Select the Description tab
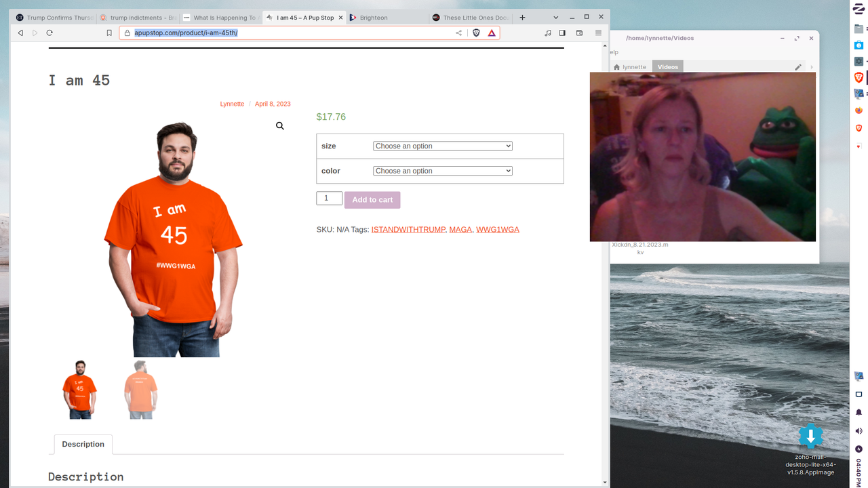The image size is (868, 488). pos(83,445)
